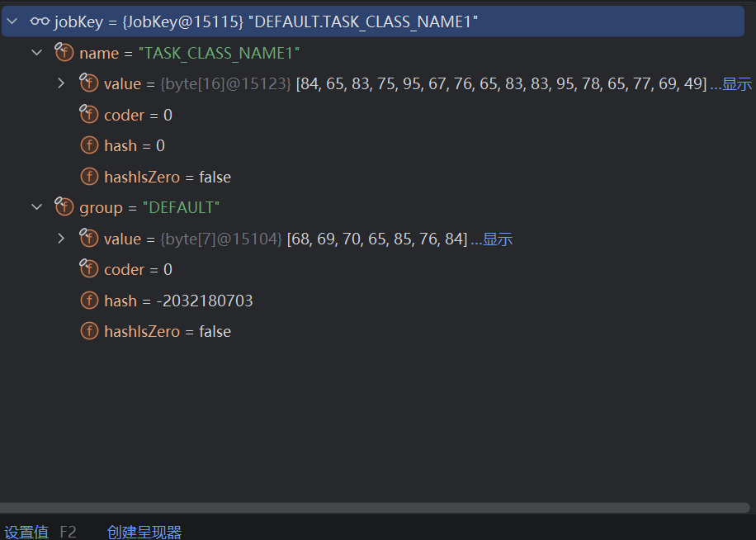Screen dimensions: 756x540
Task: Open the 显示 link for byte[7] value
Action: click(x=498, y=239)
